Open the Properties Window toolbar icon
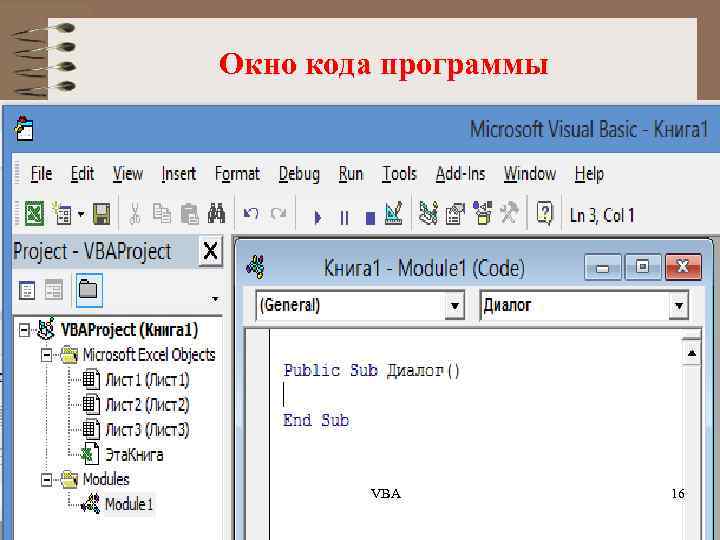Screen dimensions: 720x540 click(x=455, y=214)
